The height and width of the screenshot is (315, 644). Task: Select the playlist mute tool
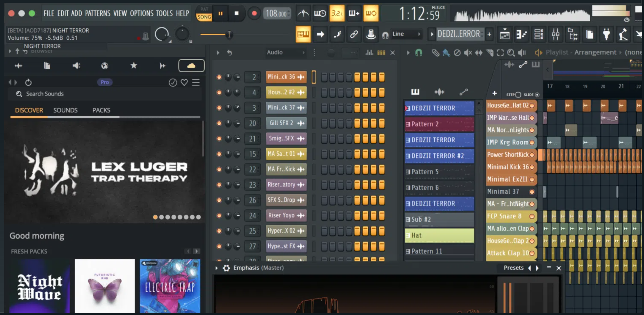tap(468, 52)
